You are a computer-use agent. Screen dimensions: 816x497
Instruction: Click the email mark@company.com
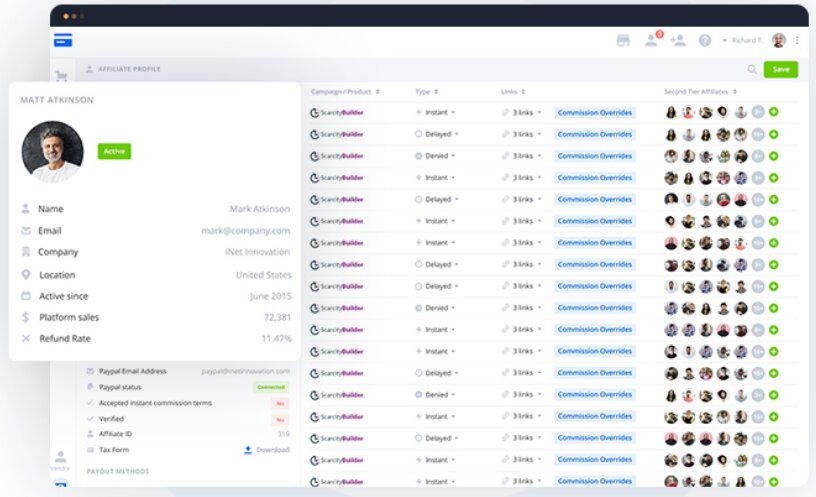(246, 231)
